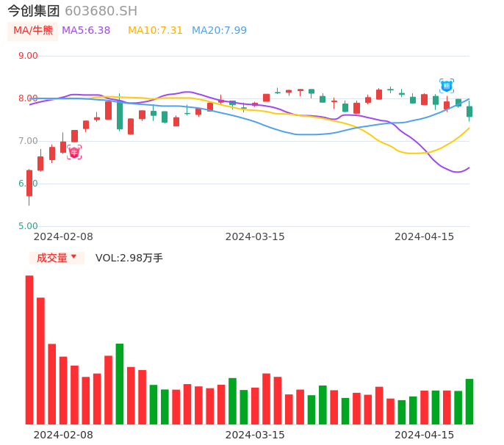Click the VOL:2.98万手 volume readout

click(x=129, y=258)
